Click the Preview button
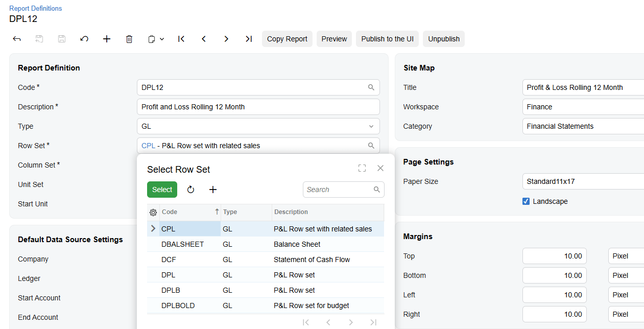The width and height of the screenshot is (644, 329). (334, 39)
